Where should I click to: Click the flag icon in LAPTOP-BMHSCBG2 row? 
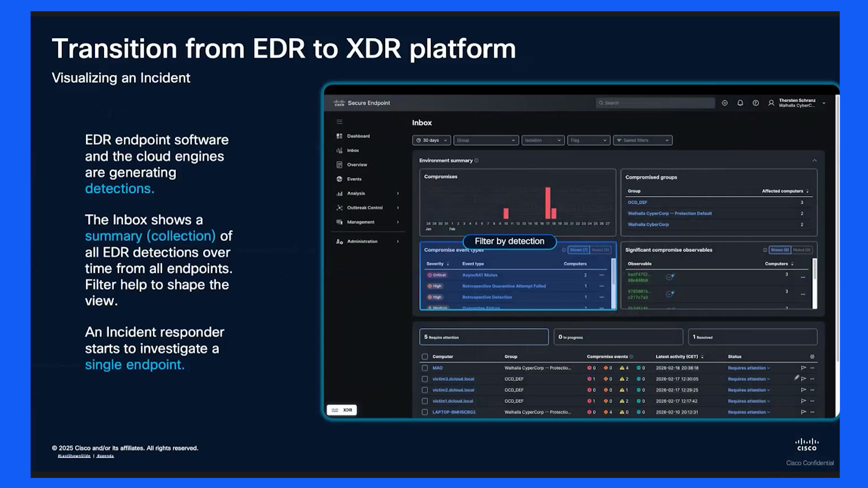tap(803, 412)
